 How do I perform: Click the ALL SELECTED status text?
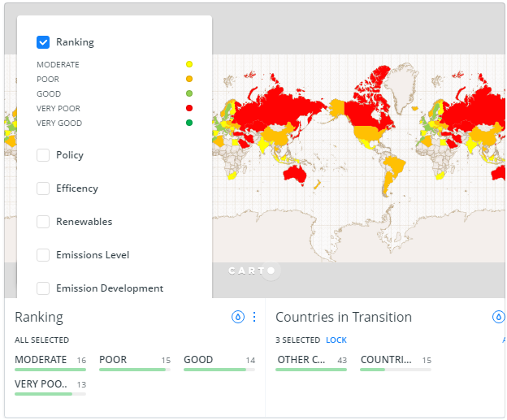coord(41,340)
